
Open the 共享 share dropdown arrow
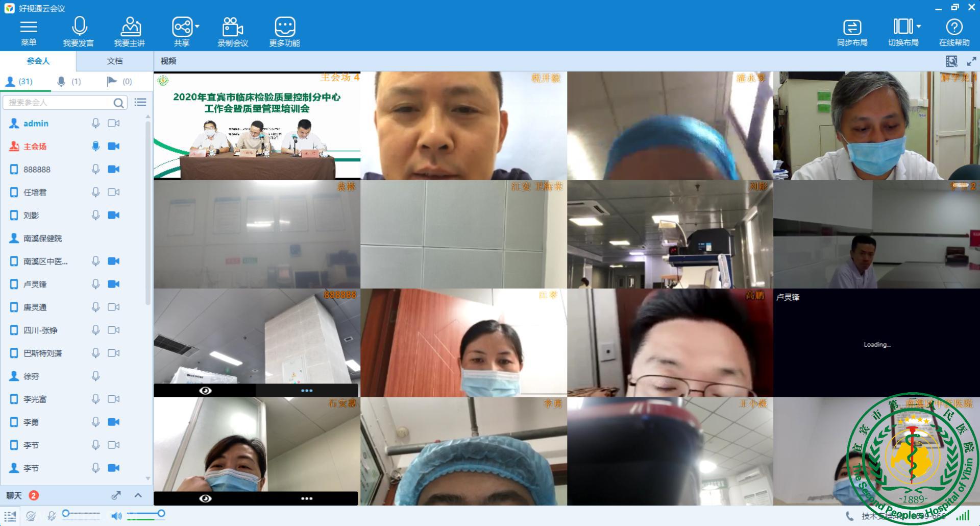pos(198,26)
